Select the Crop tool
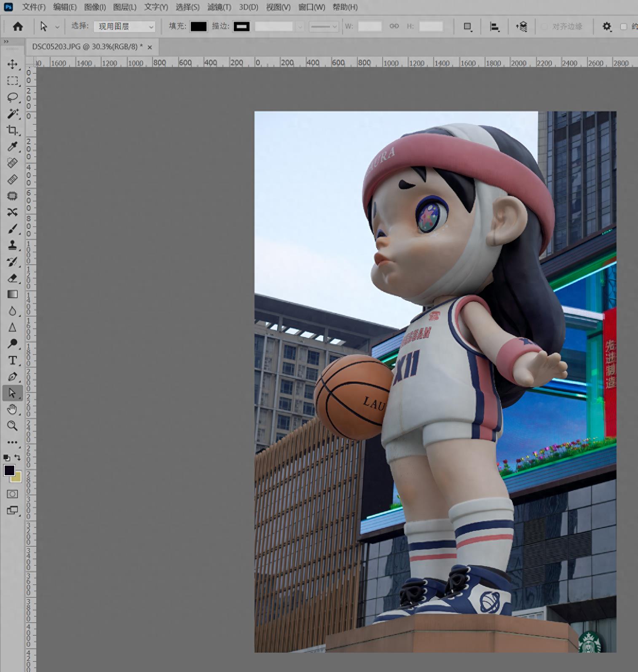Screen dimensions: 638x672 (x=12, y=130)
